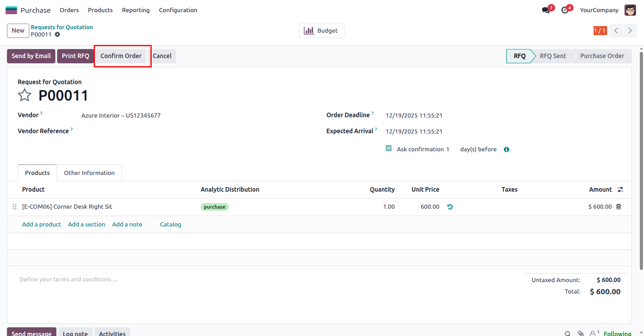Click the Confirm Order button
Viewport: 644px width, 336px height.
pos(121,56)
